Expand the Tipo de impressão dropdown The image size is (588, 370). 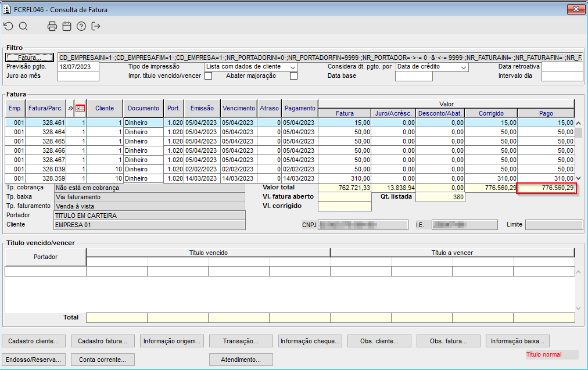293,67
